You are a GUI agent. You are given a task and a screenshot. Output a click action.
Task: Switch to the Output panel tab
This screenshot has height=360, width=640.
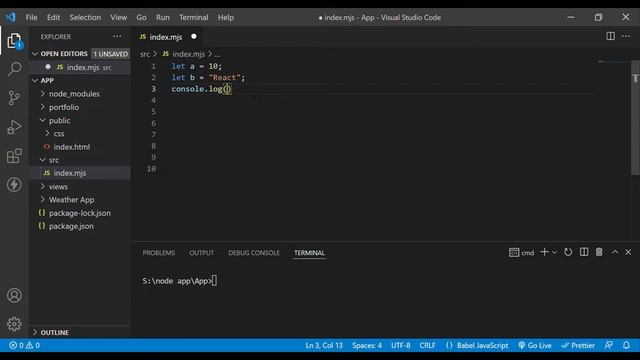click(201, 253)
